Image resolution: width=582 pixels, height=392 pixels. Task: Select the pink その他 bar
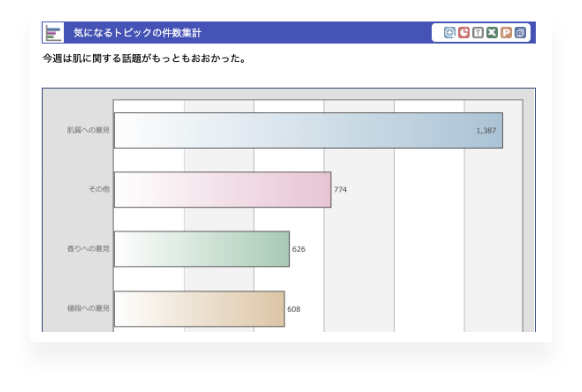tap(223, 190)
